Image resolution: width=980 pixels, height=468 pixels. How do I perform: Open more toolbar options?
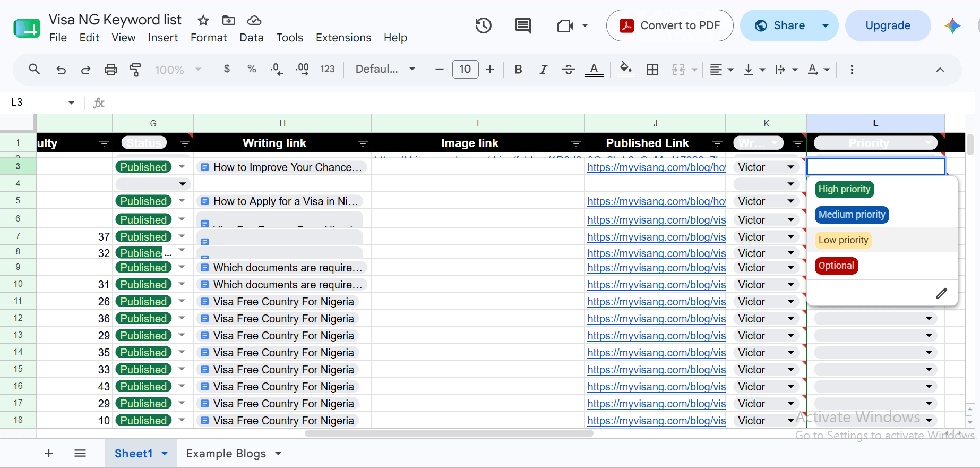pos(852,70)
